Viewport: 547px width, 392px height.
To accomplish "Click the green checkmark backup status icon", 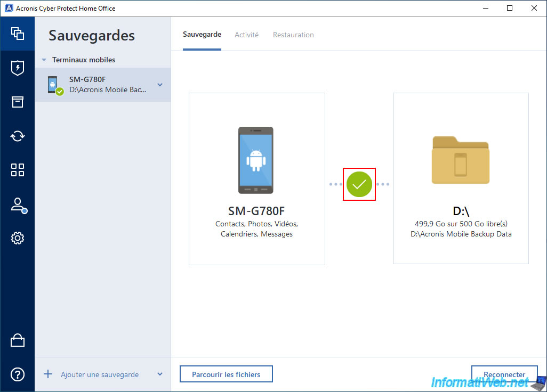I will (359, 184).
